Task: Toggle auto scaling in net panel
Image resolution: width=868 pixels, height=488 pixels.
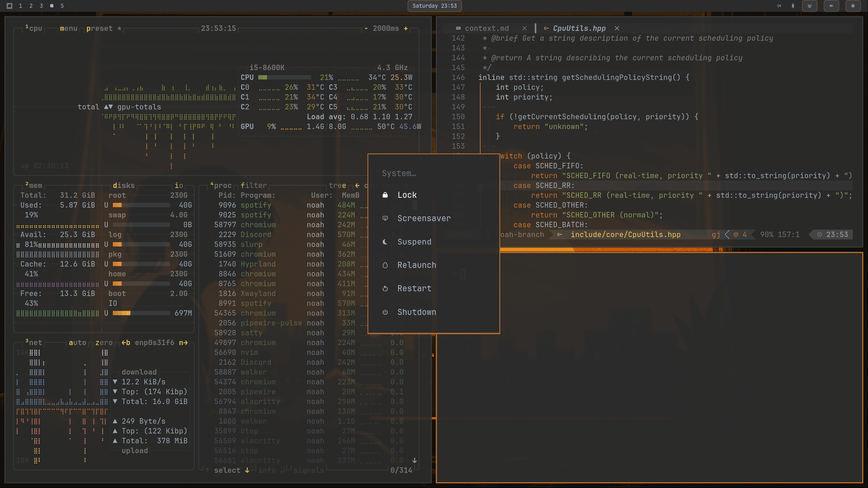Action: pyautogui.click(x=77, y=343)
